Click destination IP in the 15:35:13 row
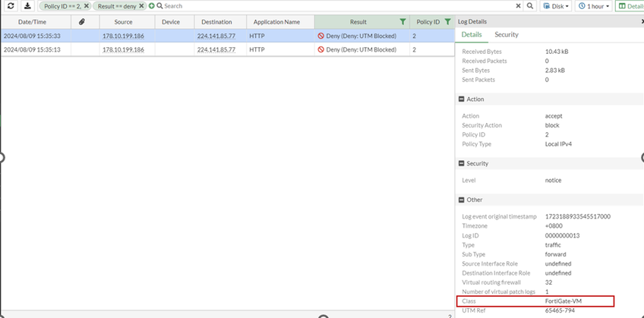644x318 pixels. [216, 49]
